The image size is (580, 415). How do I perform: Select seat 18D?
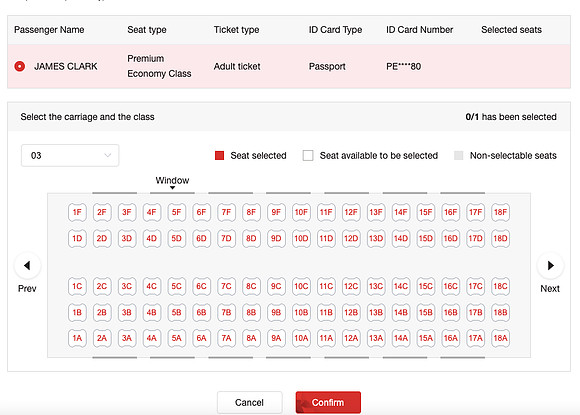500,238
